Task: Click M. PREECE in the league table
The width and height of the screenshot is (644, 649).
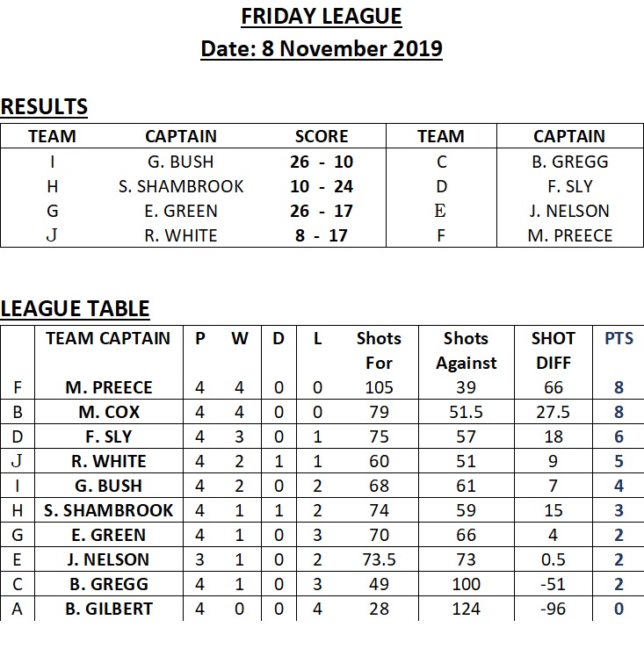Action: (109, 387)
